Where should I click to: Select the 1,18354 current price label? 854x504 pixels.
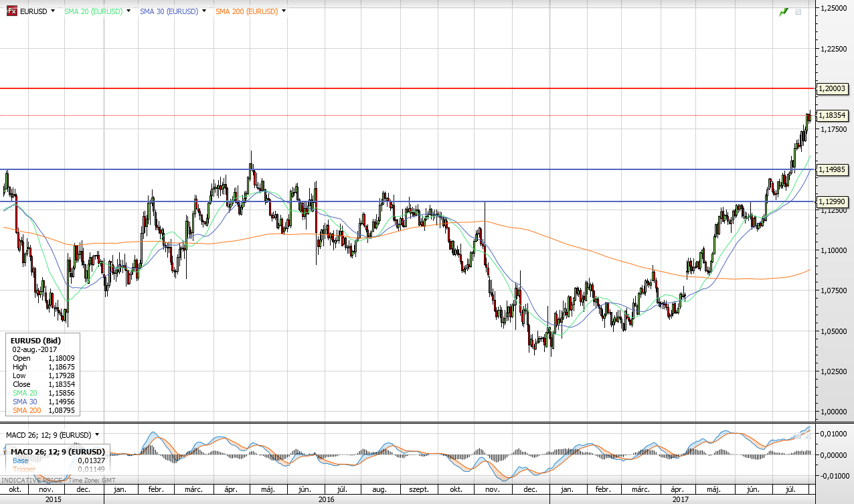(x=833, y=115)
